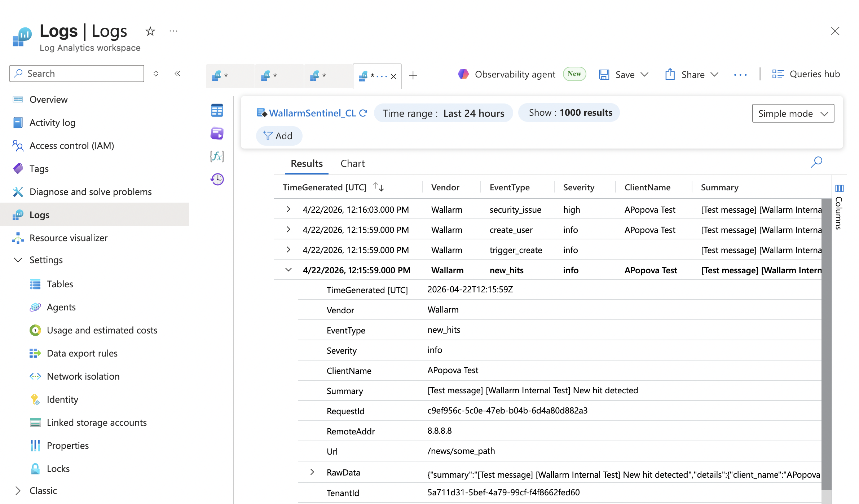Collapse the left navigation menu

(x=177, y=73)
